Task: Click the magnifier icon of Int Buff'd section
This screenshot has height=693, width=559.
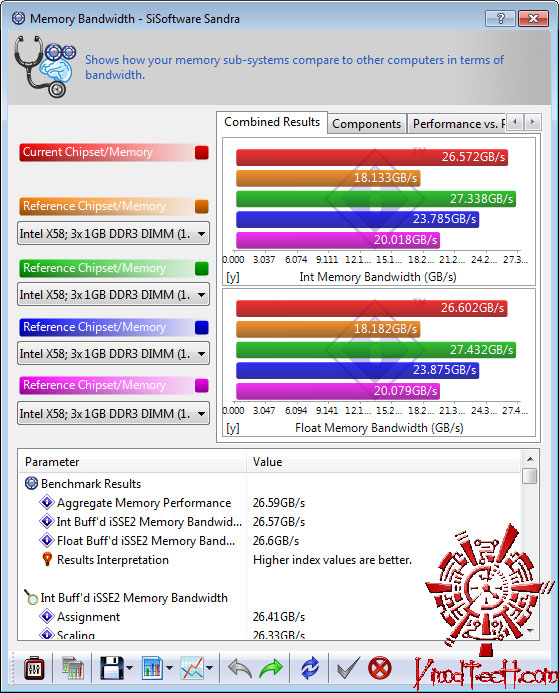Action: (x=31, y=598)
